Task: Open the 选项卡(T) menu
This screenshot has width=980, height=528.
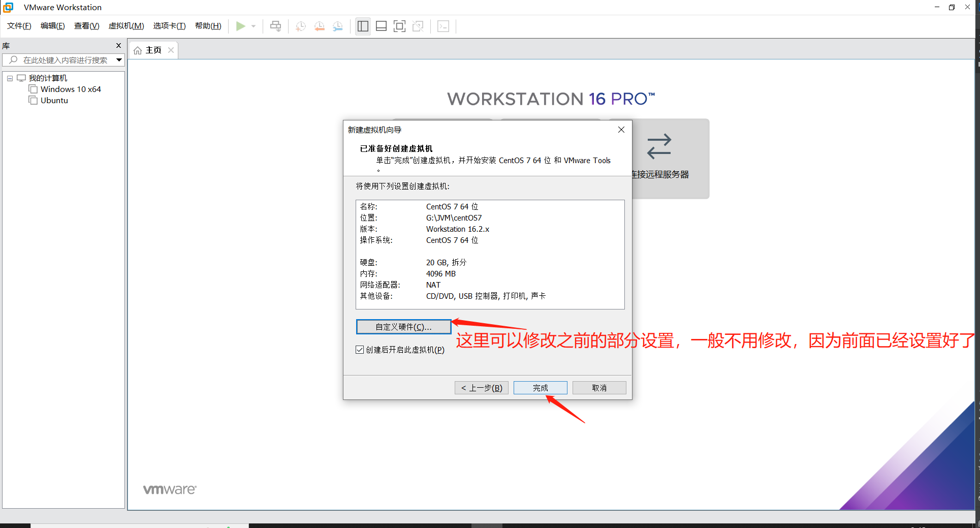Action: point(170,26)
